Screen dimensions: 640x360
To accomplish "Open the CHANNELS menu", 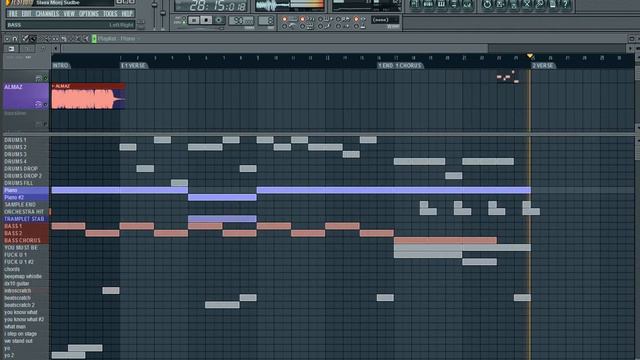I will pos(47,13).
